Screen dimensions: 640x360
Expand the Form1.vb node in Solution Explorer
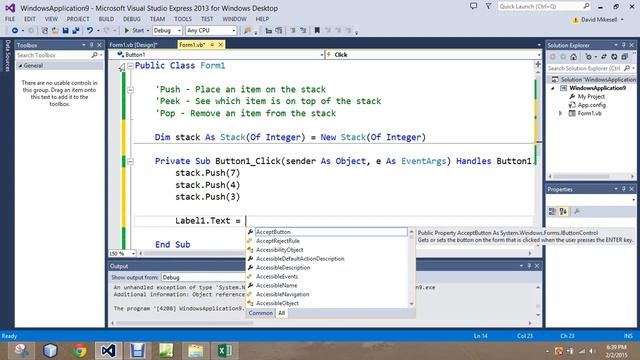pos(561,113)
